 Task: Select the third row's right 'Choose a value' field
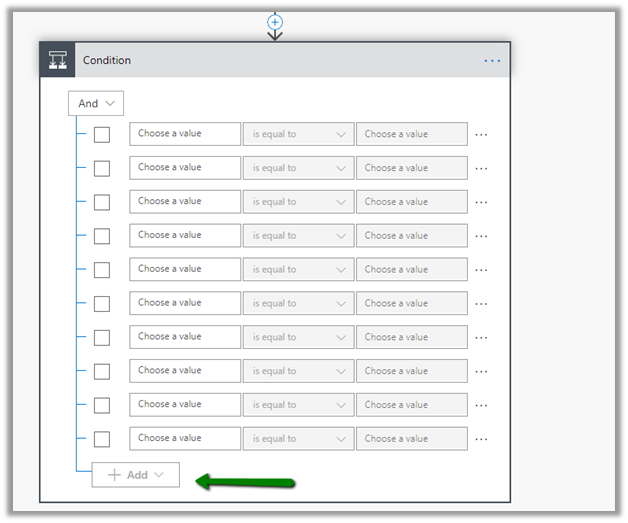pyautogui.click(x=412, y=202)
